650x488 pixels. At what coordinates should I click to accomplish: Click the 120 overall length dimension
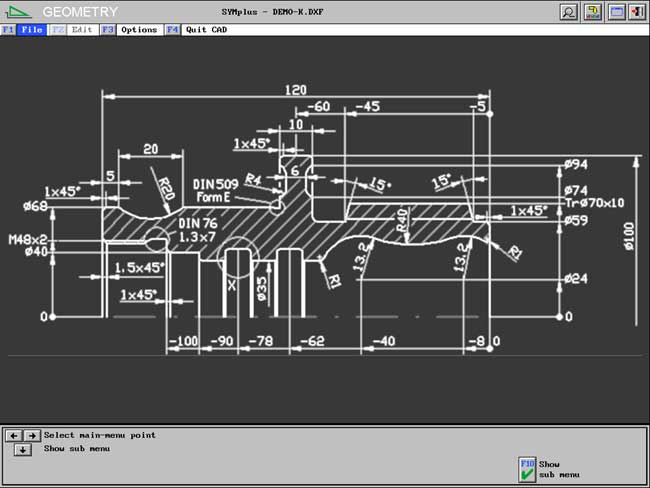click(296, 90)
